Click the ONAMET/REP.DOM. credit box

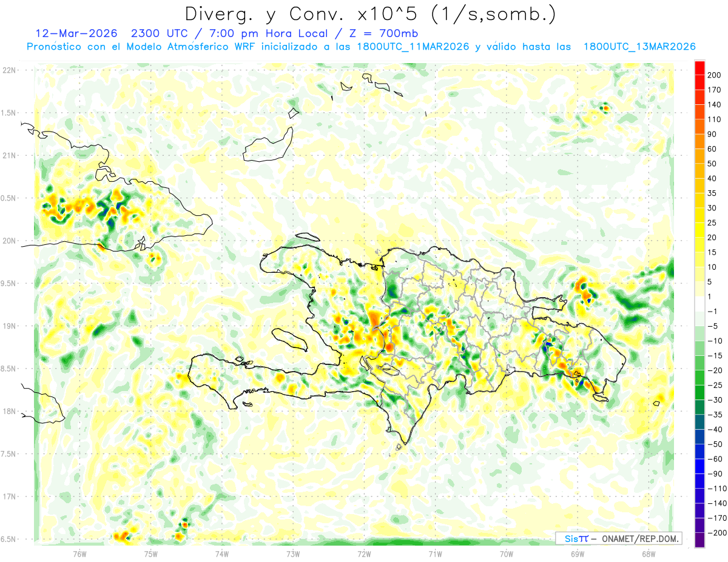click(618, 539)
